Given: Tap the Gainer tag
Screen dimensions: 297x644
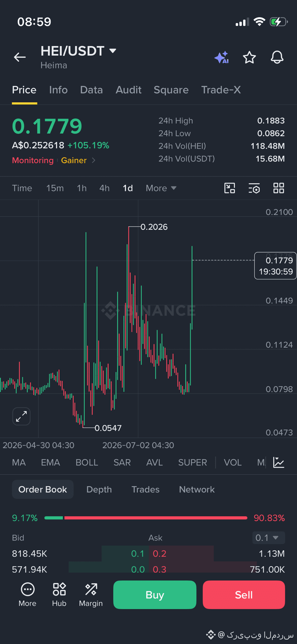Looking at the screenshot, I should (x=74, y=160).
